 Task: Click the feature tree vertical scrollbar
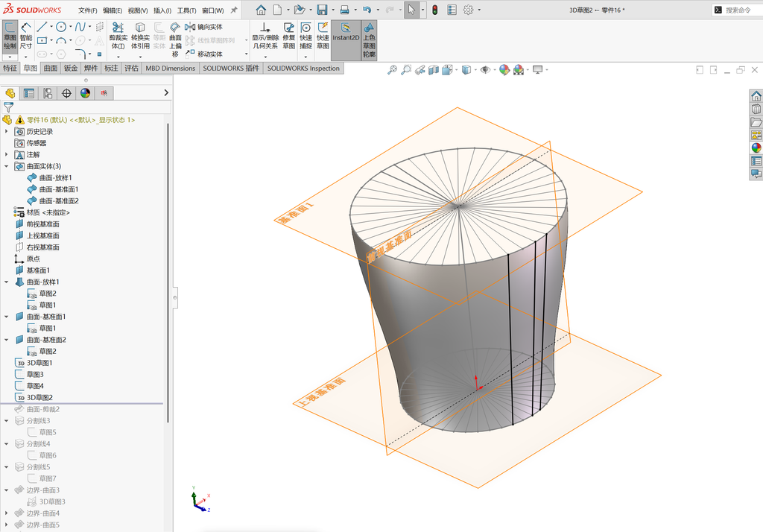coord(168,273)
